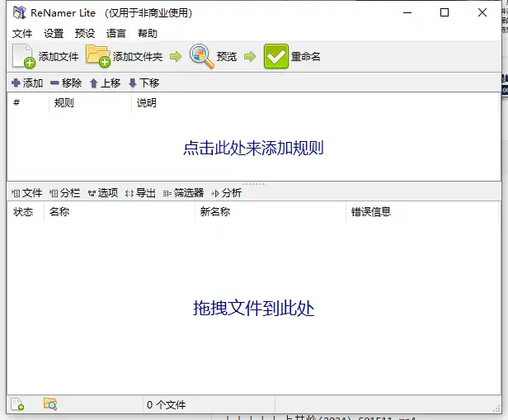Viewport: 508px width, 420px height.
Task: Open the 设置 menu
Action: [x=54, y=33]
